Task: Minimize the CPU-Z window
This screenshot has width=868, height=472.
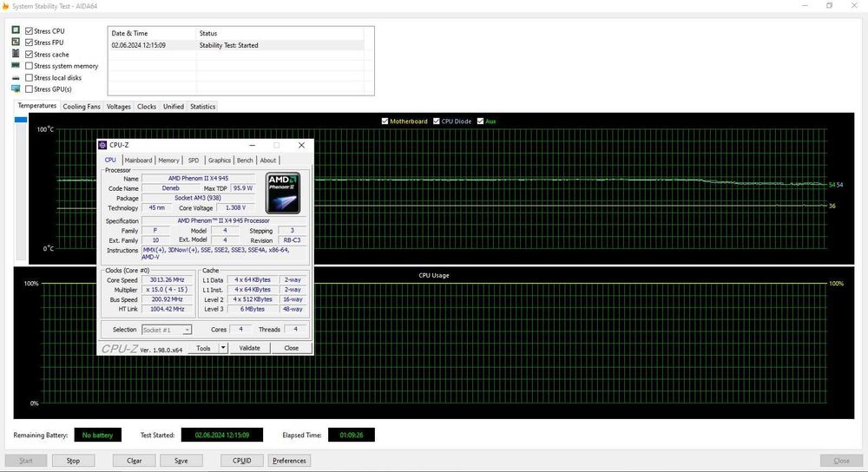Action: point(253,145)
